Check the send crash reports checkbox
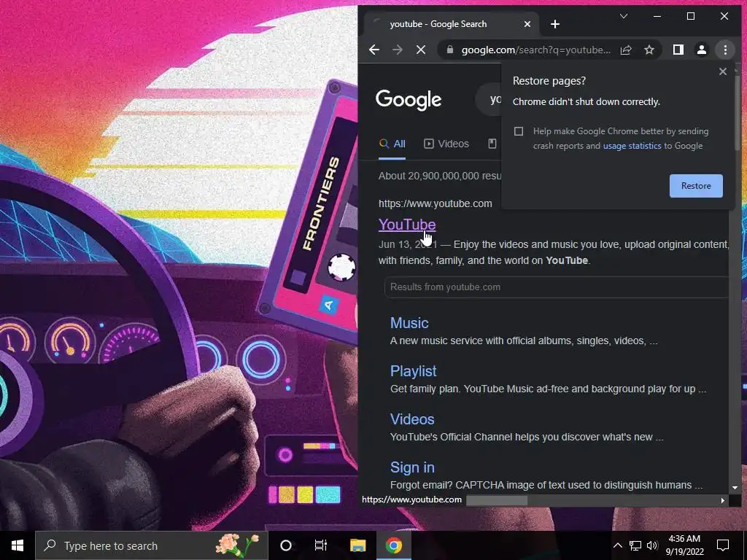 pos(519,131)
